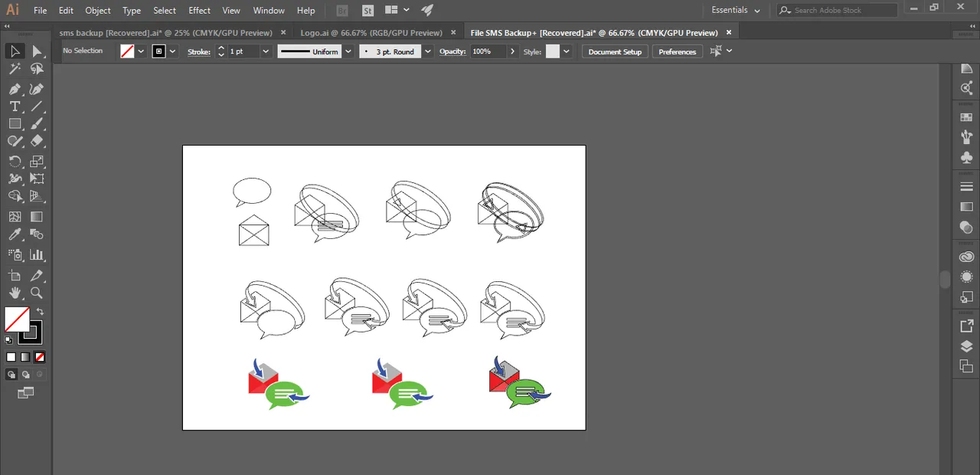Viewport: 980px width, 475px height.
Task: Choose the Slice tool
Action: point(37,275)
